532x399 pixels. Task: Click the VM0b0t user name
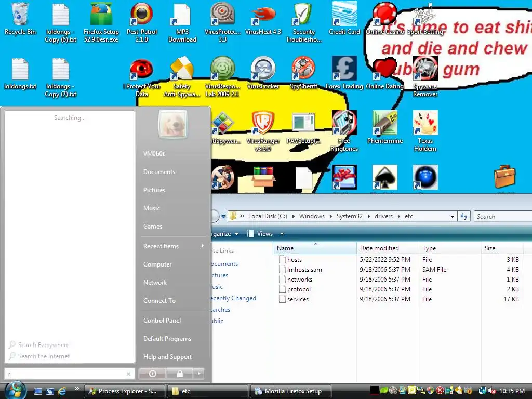tap(154, 153)
